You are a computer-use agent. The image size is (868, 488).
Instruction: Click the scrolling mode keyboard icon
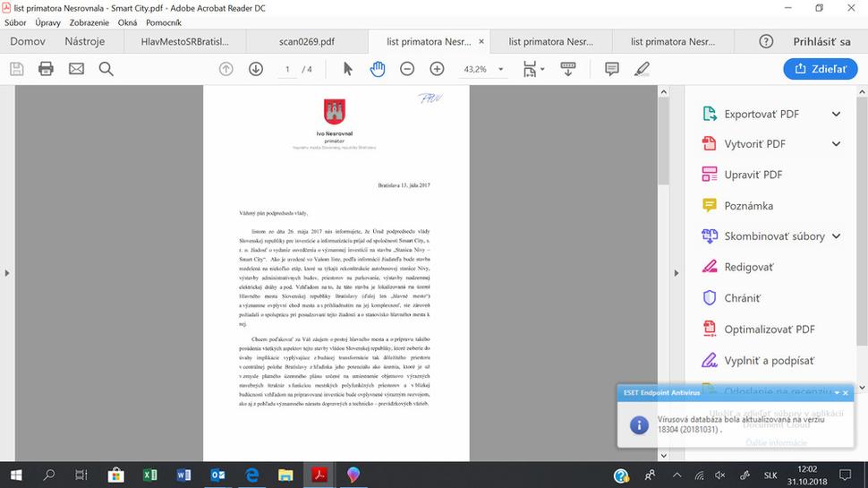click(x=568, y=69)
